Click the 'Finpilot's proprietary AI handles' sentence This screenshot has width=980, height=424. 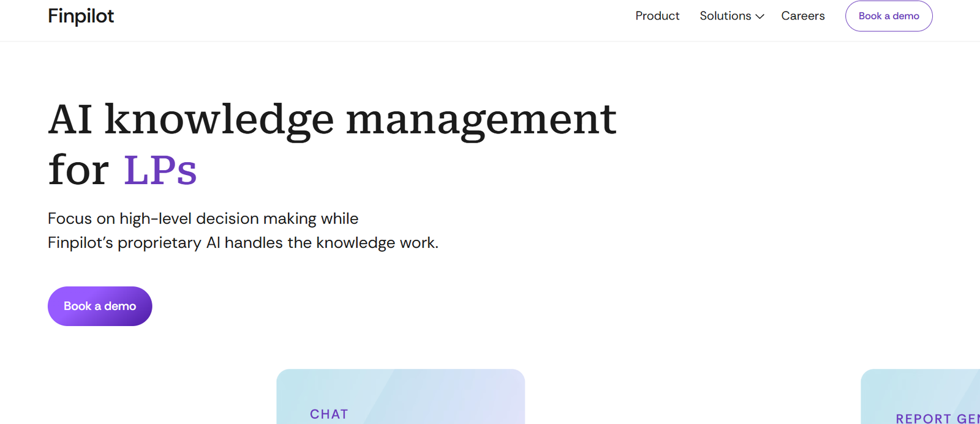pos(243,243)
